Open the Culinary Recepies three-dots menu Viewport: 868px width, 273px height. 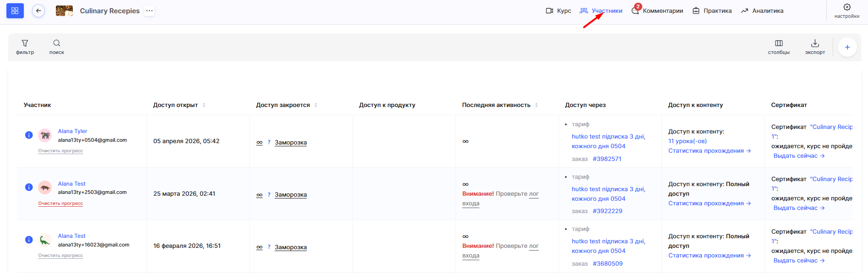(149, 11)
